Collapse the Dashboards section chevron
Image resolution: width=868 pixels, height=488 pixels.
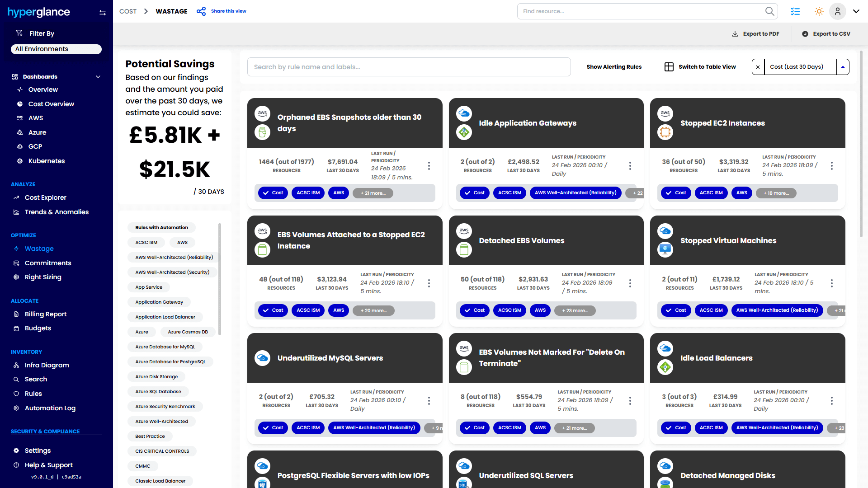[x=98, y=77]
